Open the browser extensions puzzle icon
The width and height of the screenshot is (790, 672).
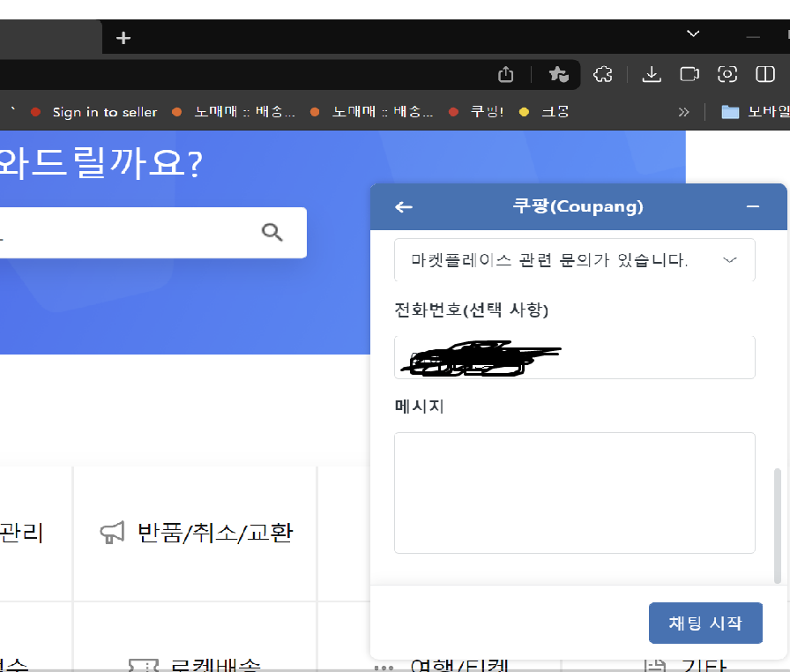pyautogui.click(x=602, y=74)
